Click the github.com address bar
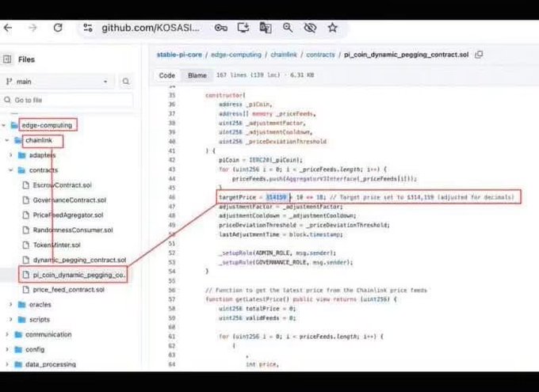This screenshot has height=392, width=539. [x=151, y=28]
